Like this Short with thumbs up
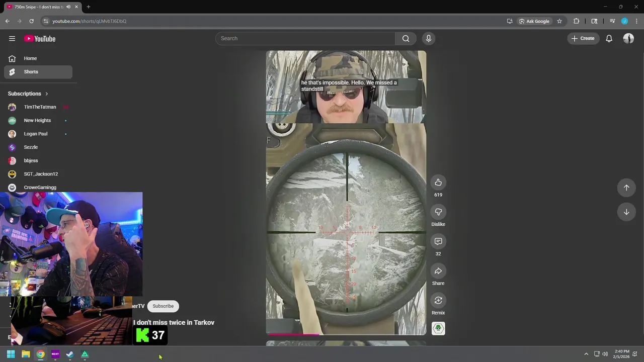 pos(438,183)
